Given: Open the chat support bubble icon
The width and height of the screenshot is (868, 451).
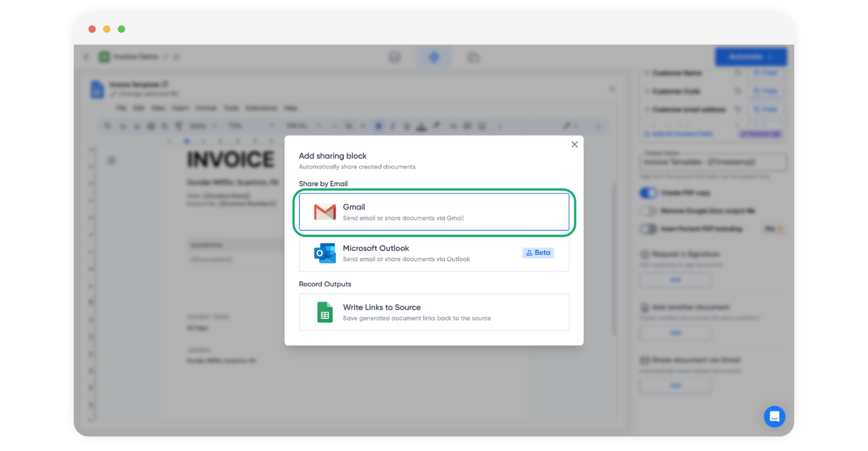Looking at the screenshot, I should coord(774,416).
